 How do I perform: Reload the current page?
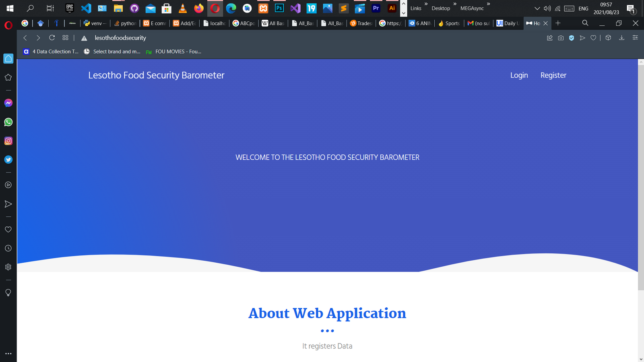pyautogui.click(x=52, y=38)
